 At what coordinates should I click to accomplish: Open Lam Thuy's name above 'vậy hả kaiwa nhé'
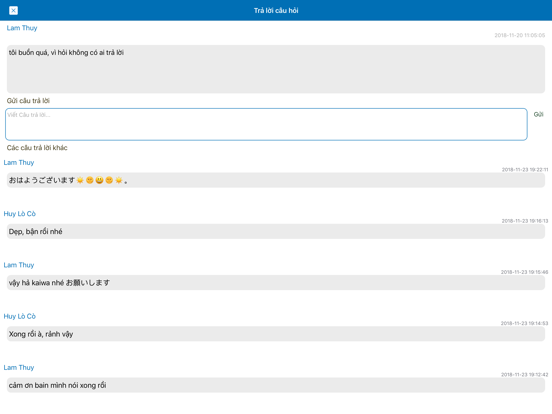[19, 265]
